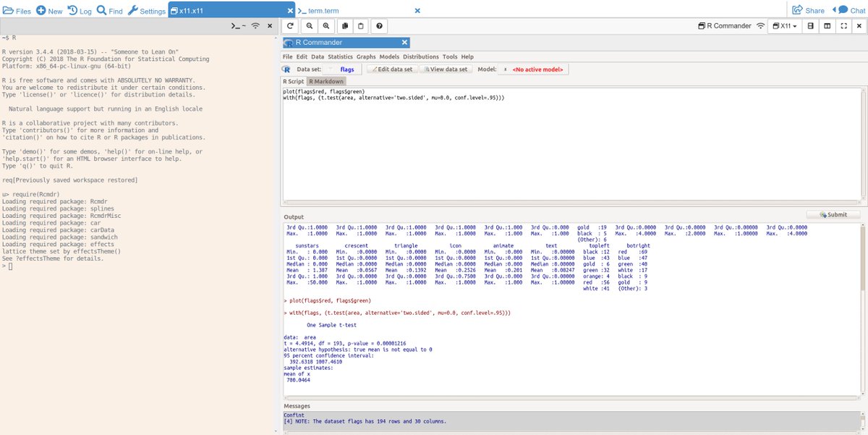Create a New file
Viewport: 868px width, 435px height.
pos(49,11)
